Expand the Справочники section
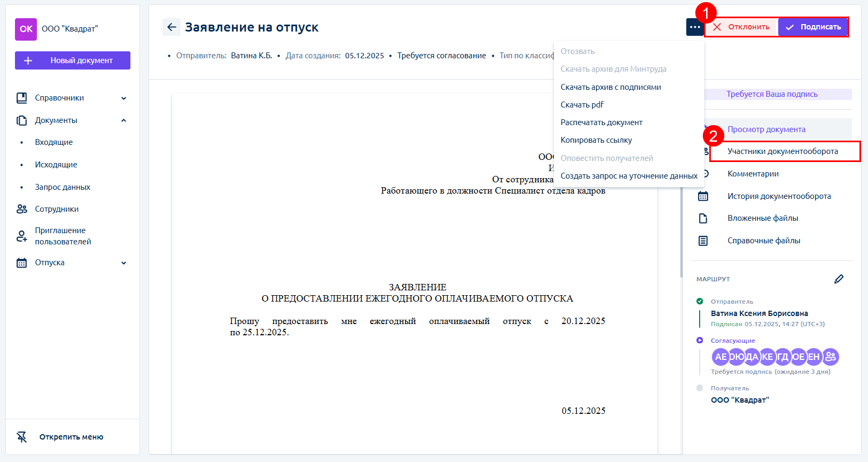 123,98
